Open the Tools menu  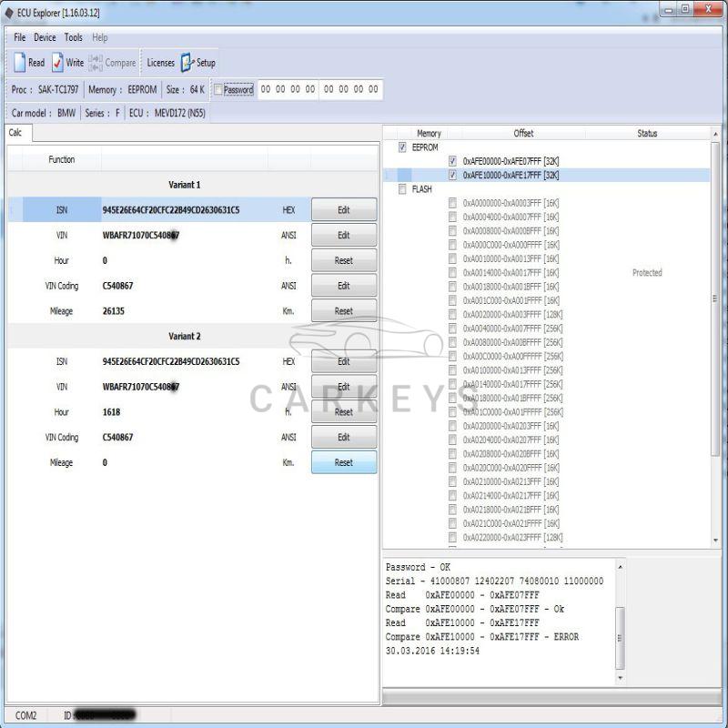[74, 37]
